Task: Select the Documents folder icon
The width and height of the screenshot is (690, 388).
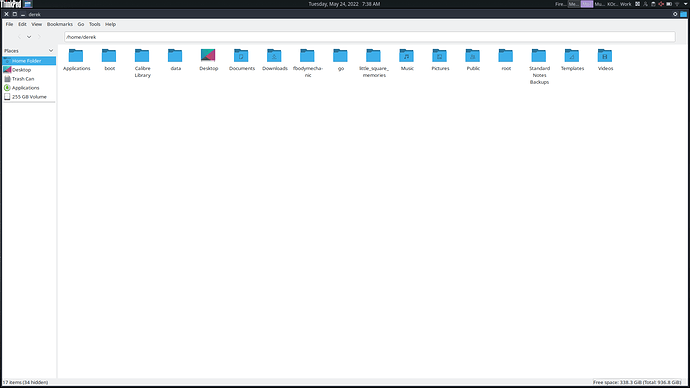Action: (241, 56)
